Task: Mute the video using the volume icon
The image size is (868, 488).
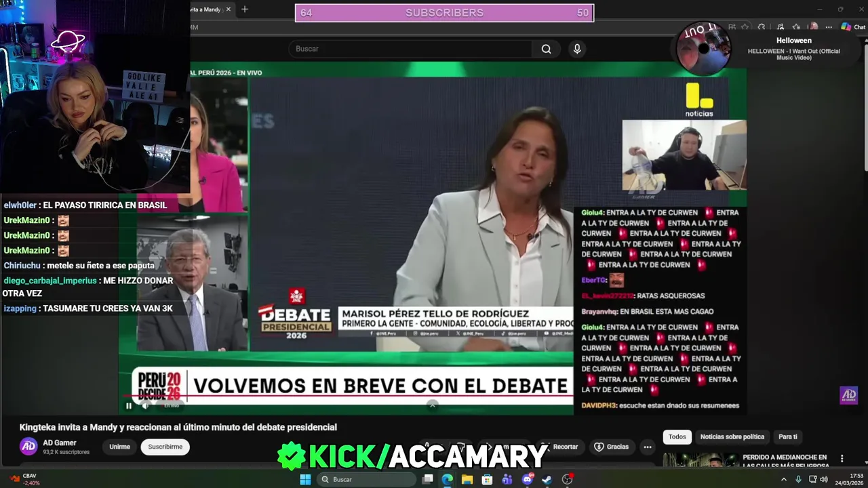Action: click(145, 406)
